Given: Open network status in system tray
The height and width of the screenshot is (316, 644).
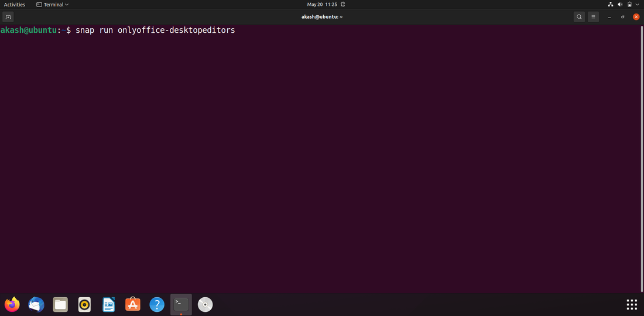Looking at the screenshot, I should tap(610, 5).
